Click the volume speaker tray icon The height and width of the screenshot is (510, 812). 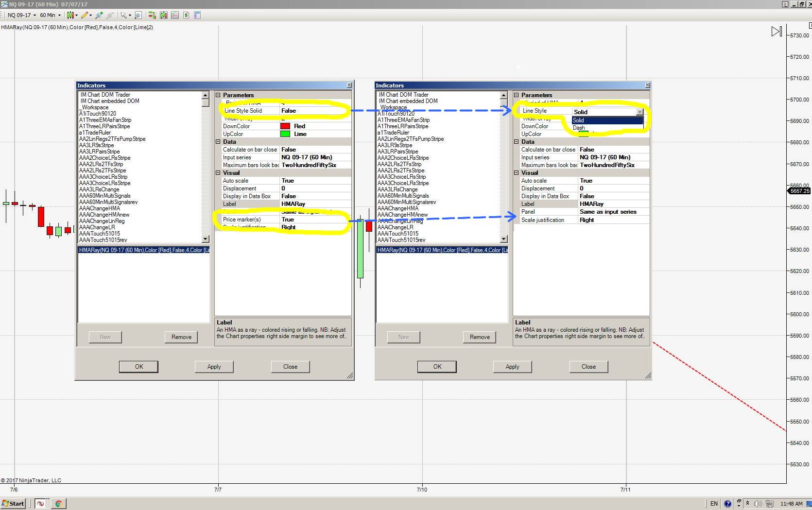(758, 504)
